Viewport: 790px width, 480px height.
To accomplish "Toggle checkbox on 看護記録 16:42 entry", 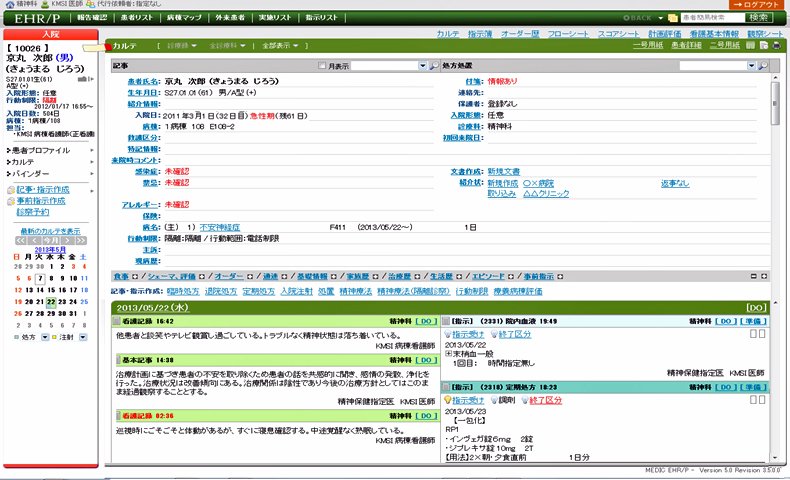I will 117,321.
